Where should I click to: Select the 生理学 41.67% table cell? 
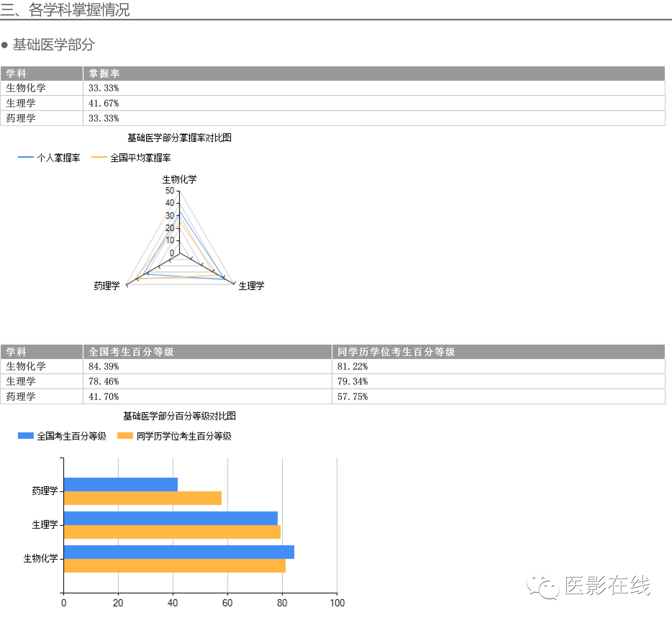(103, 103)
